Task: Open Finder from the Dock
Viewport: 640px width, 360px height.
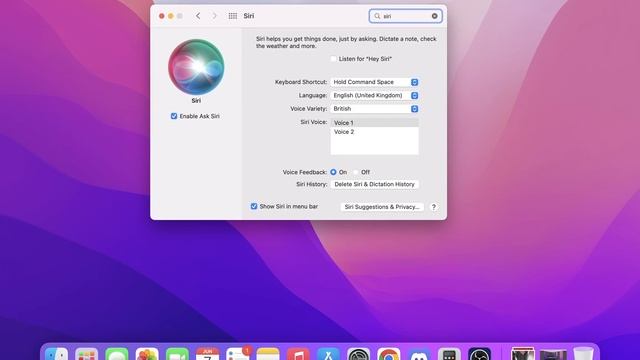Action: tap(56, 354)
